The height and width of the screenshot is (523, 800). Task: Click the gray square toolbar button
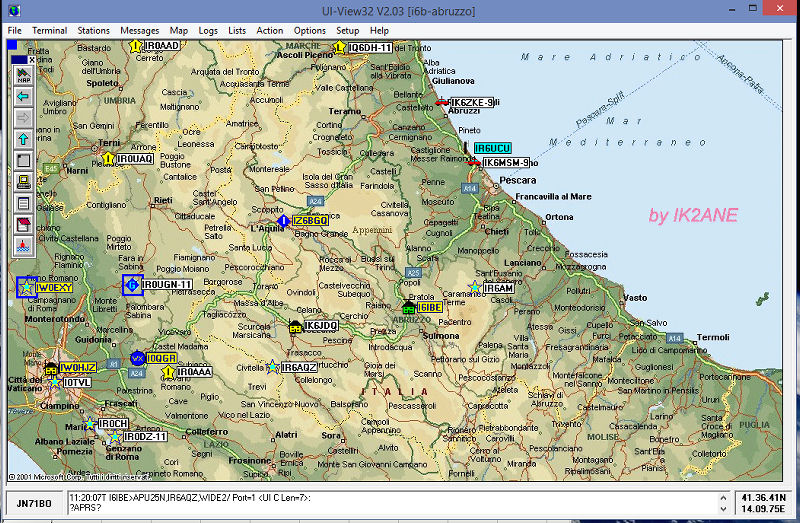point(23,160)
